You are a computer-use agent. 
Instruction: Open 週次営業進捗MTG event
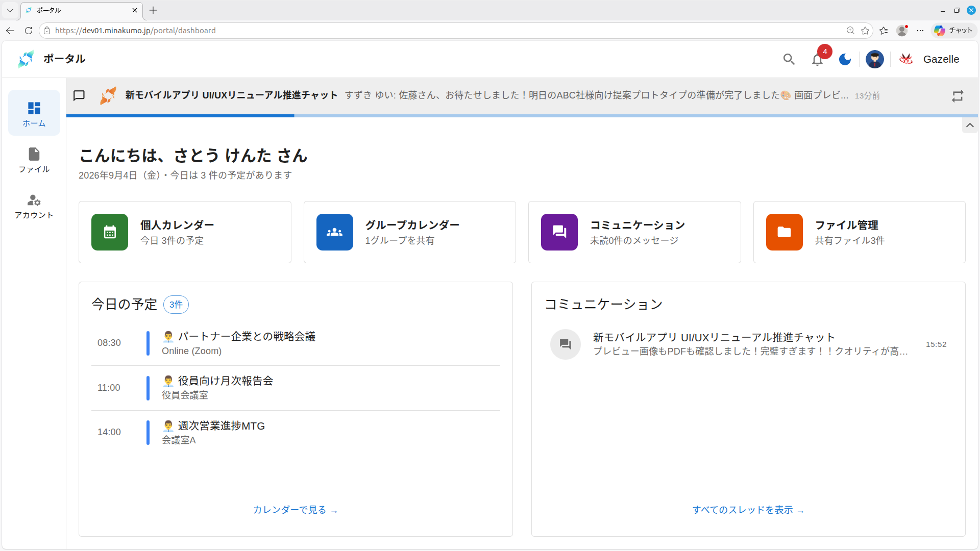pyautogui.click(x=296, y=432)
